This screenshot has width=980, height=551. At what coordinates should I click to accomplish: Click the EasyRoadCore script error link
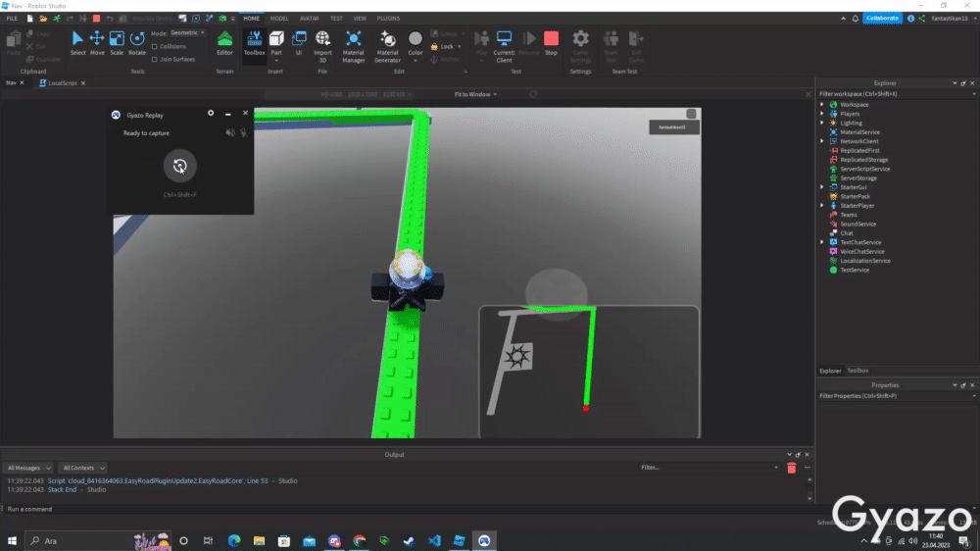tap(158, 481)
